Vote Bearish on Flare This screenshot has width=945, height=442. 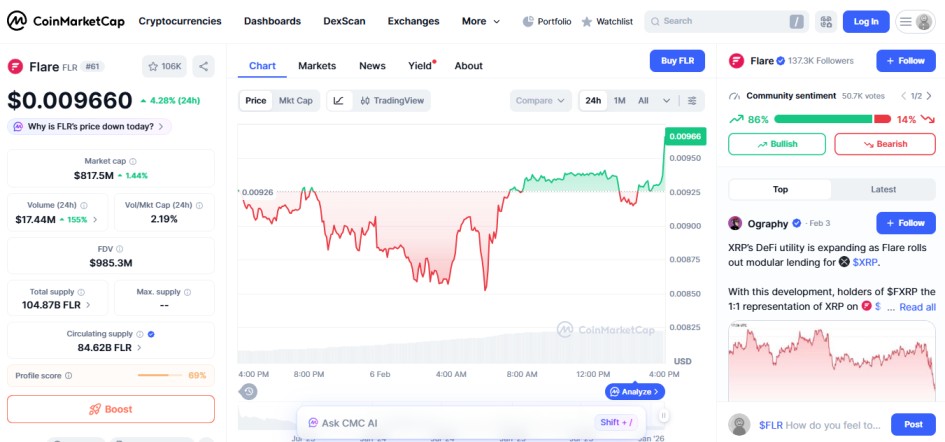pos(885,144)
